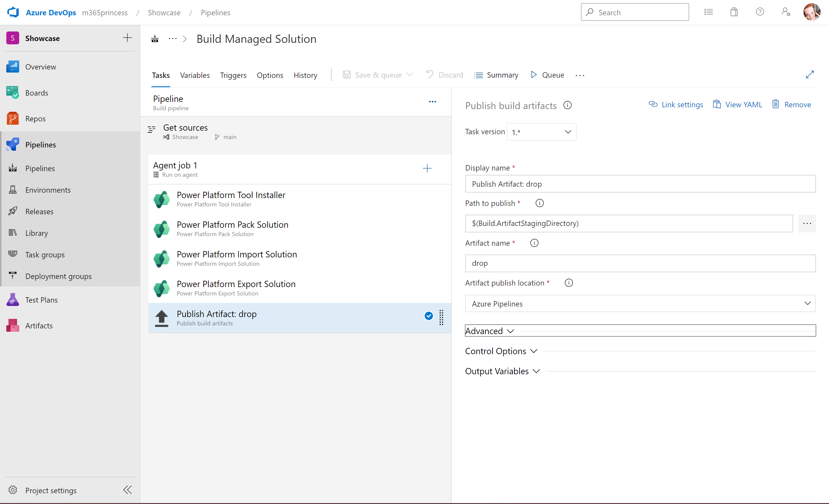The width and height of the screenshot is (829, 504).
Task: Expand the Output Variables section
Action: tap(503, 371)
